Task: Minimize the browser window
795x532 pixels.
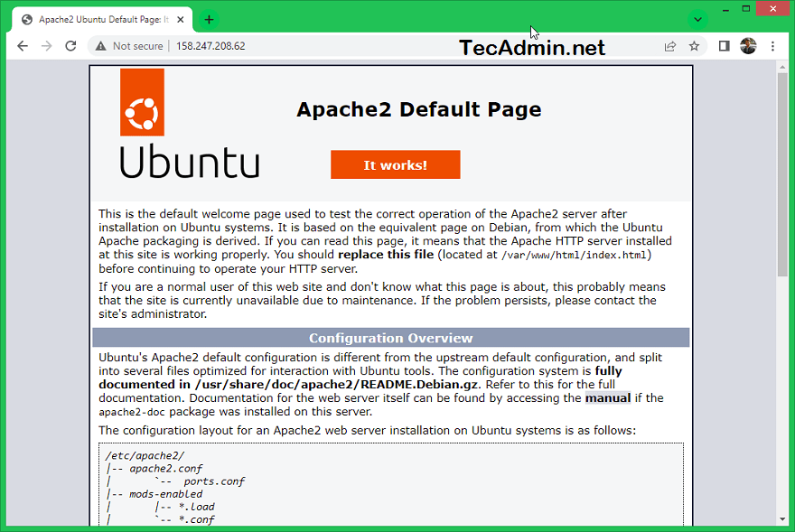Action: [726, 9]
